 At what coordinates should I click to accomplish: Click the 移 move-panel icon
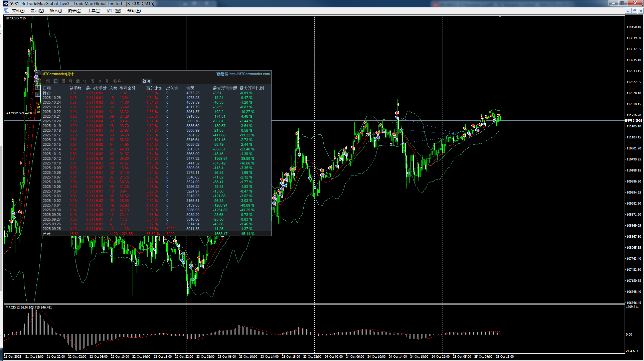37,81
